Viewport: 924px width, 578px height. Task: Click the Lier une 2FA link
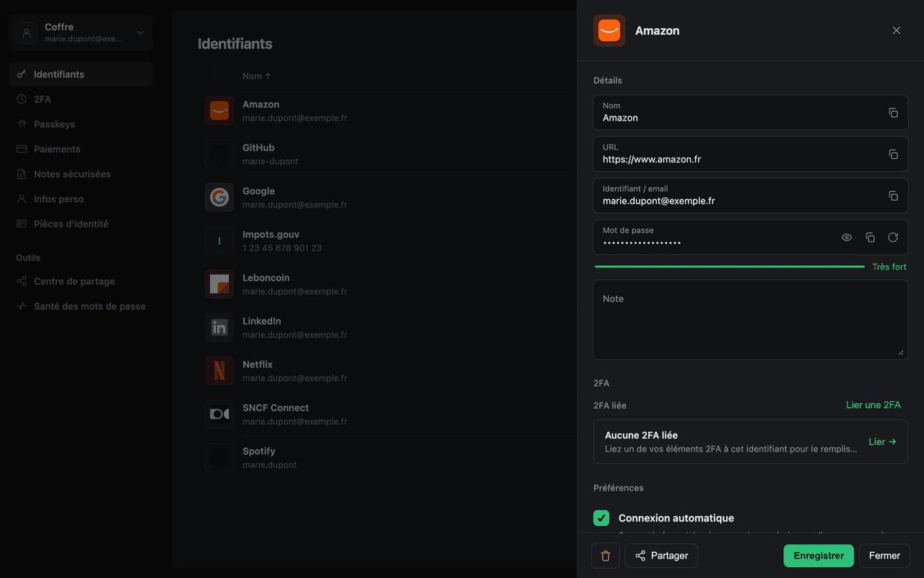click(873, 405)
